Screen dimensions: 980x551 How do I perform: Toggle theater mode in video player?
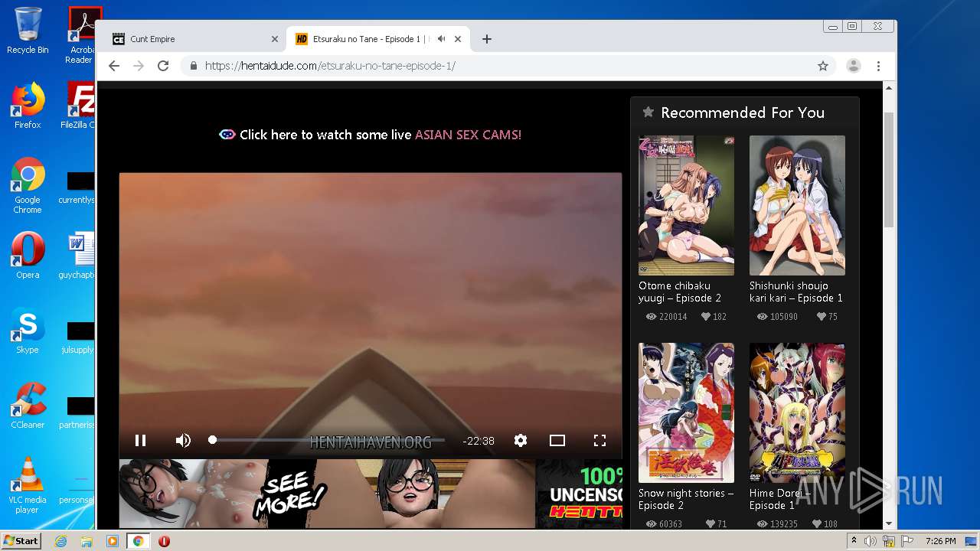557,440
